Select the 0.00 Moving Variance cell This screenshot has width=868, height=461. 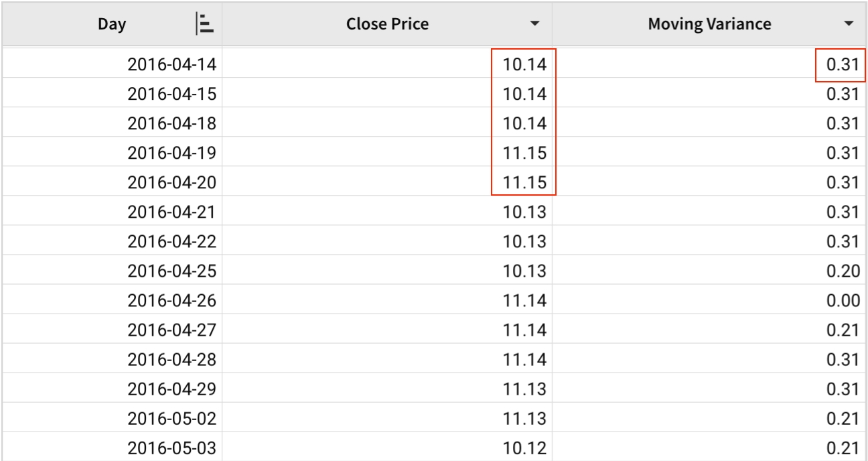pyautogui.click(x=842, y=300)
